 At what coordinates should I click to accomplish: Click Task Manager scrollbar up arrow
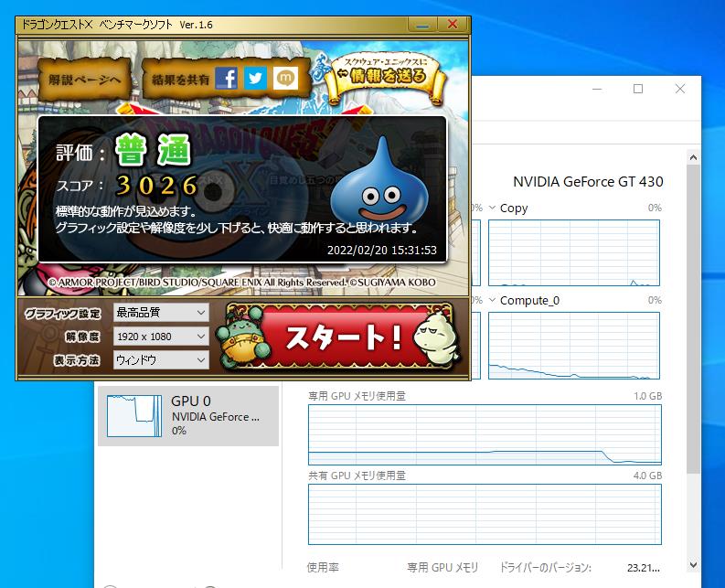[x=693, y=158]
